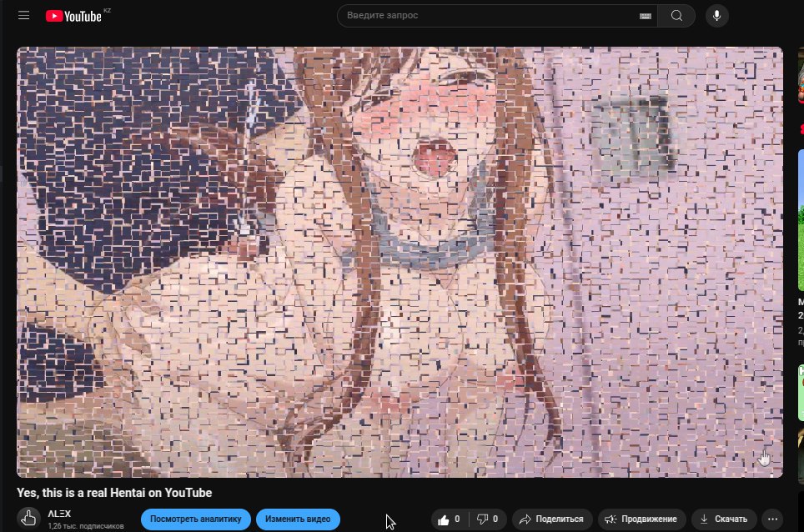Dislike the video with thumbs-down
This screenshot has height=532, width=804.
pos(488,519)
